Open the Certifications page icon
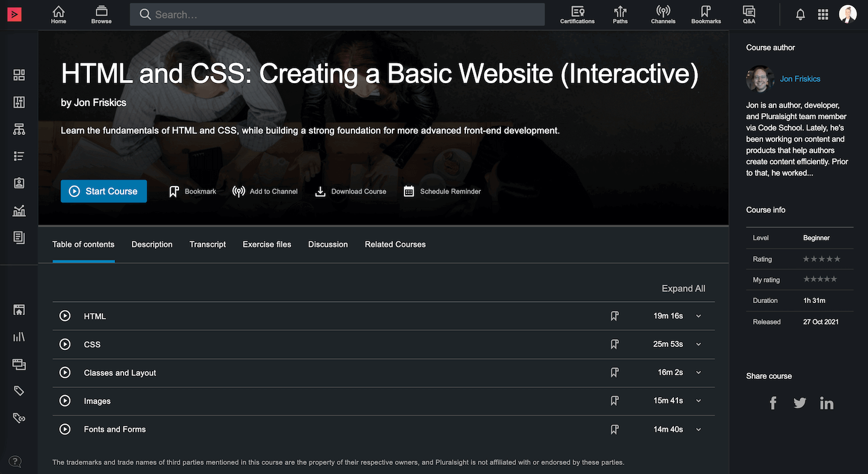Viewport: 868px width, 474px height. (577, 14)
